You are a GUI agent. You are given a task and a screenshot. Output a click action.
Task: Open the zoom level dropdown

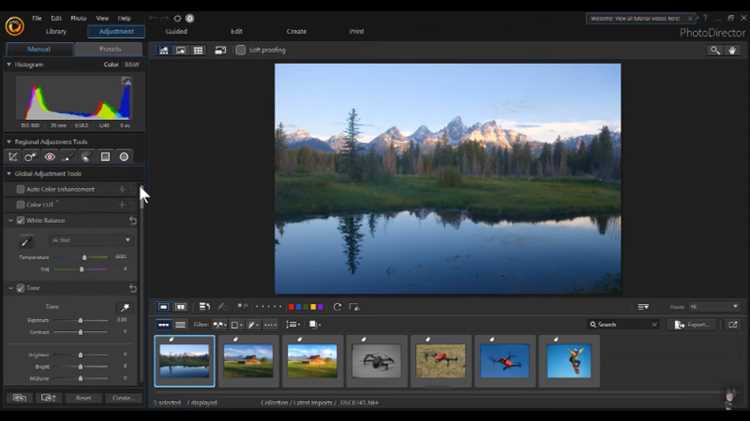click(x=714, y=307)
